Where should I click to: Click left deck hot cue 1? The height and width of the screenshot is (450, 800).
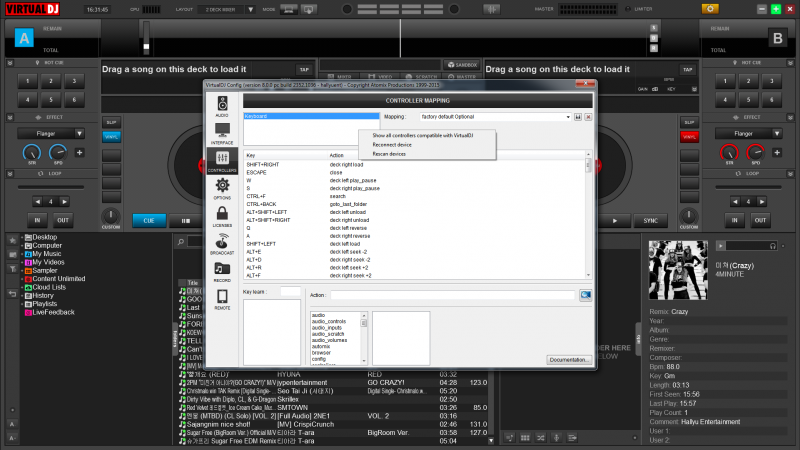coord(28,81)
